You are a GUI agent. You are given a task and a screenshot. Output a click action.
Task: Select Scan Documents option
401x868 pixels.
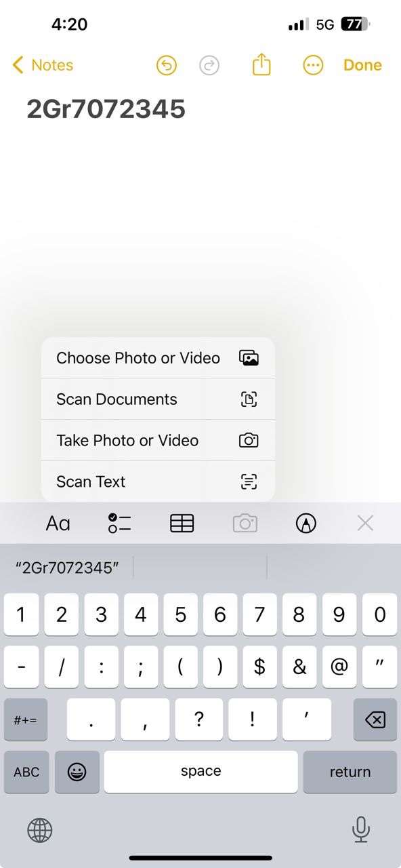tap(158, 399)
